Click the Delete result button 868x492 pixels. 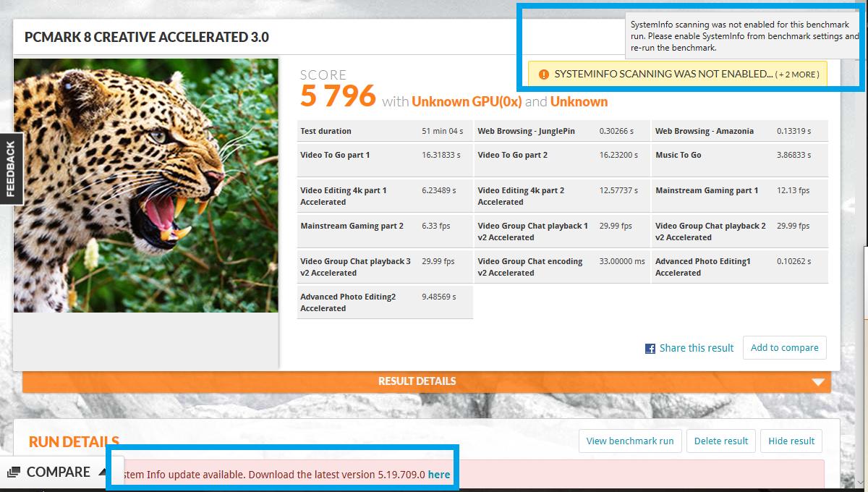tap(721, 441)
